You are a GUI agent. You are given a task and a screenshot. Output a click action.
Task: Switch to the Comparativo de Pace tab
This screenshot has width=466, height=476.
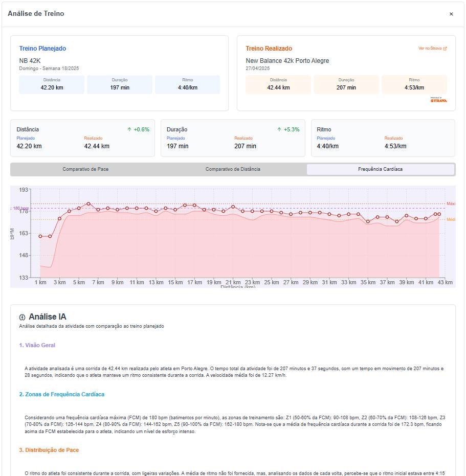point(85,169)
